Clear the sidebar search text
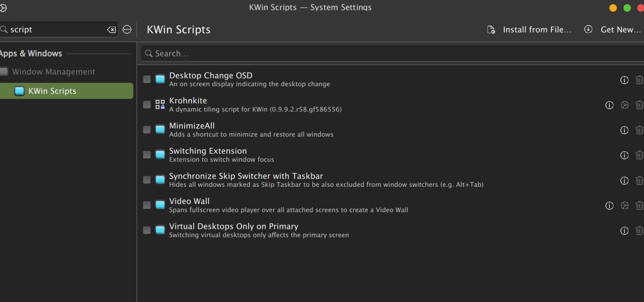 (x=111, y=30)
